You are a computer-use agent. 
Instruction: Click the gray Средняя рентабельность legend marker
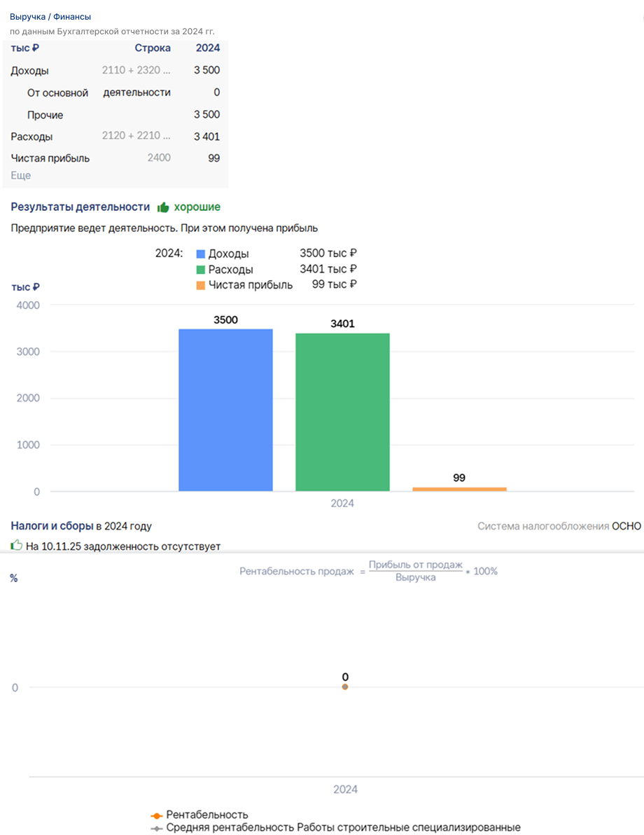tap(157, 828)
